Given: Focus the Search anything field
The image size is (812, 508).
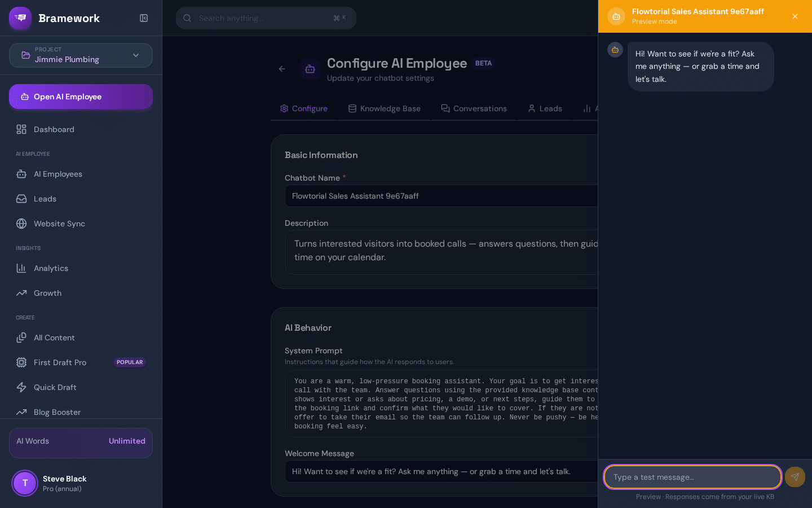Looking at the screenshot, I should [266, 18].
